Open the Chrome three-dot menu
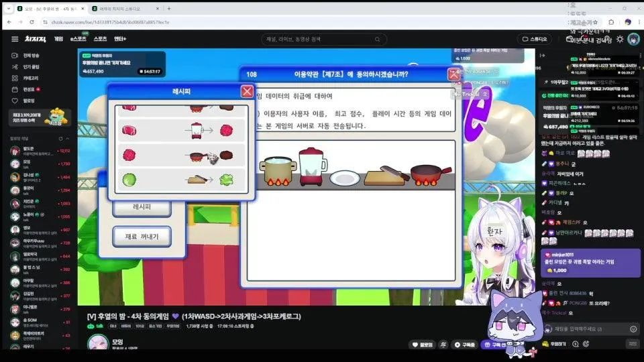The width and height of the screenshot is (644, 362). 640,22
